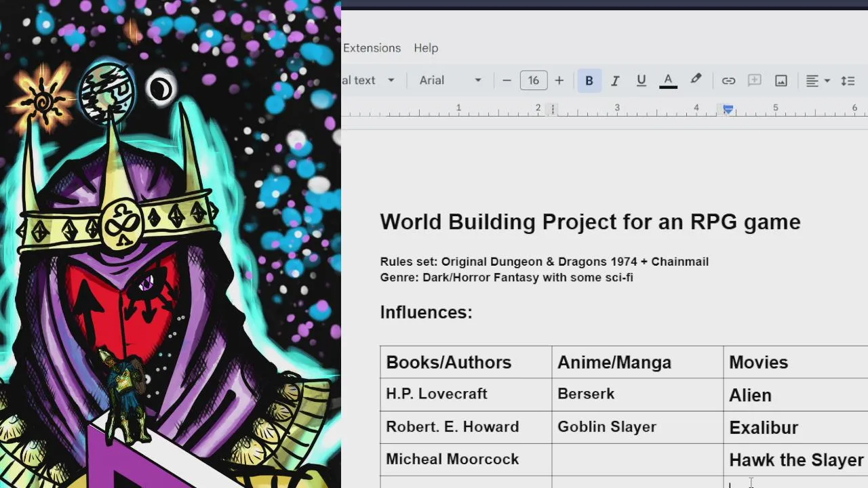868x488 pixels.
Task: Click the Books/Authors header cell
Action: (466, 362)
